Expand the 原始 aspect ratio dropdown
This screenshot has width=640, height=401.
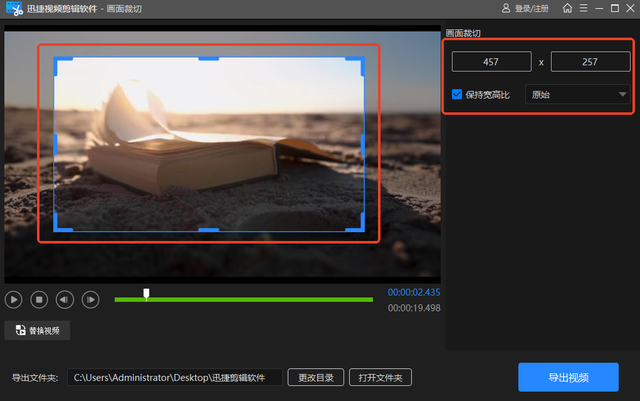pos(578,94)
